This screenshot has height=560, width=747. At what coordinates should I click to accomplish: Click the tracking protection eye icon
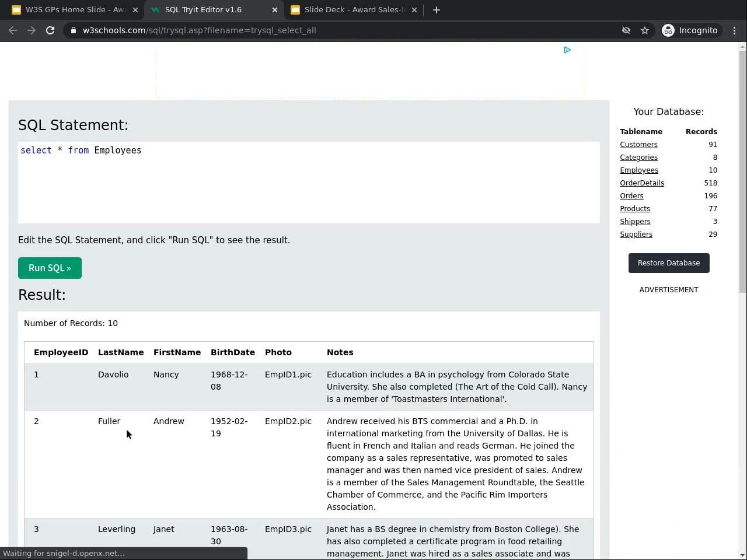(626, 30)
